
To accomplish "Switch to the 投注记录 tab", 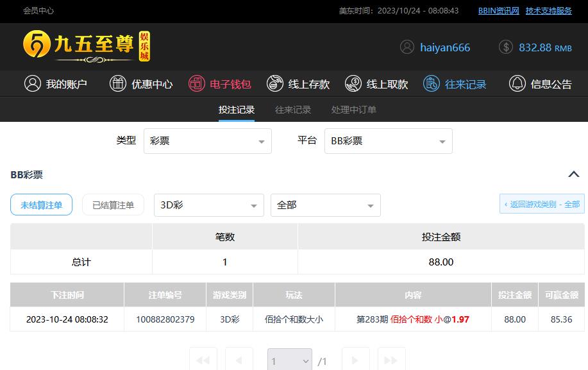I will pyautogui.click(x=237, y=110).
